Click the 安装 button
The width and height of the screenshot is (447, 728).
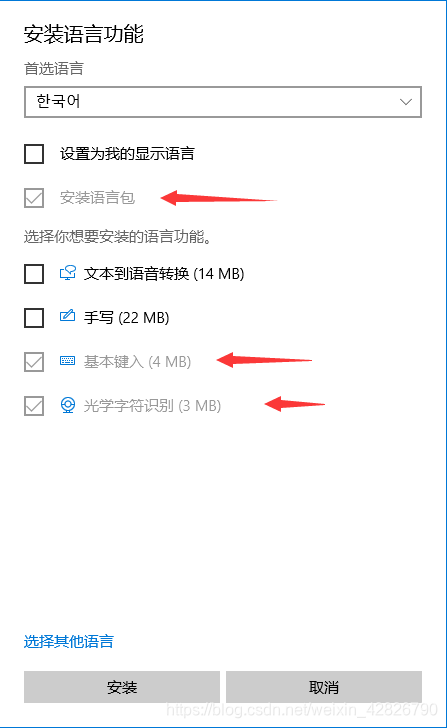122,687
